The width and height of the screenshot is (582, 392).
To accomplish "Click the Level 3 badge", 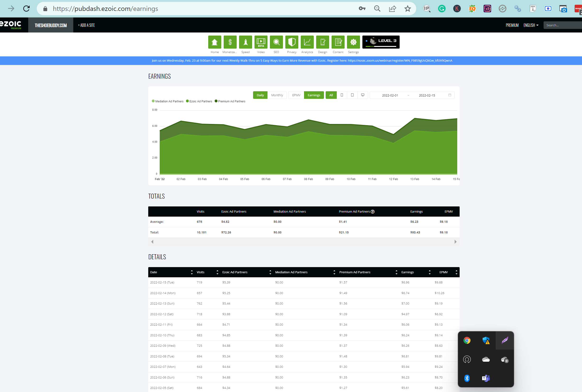I will point(381,42).
